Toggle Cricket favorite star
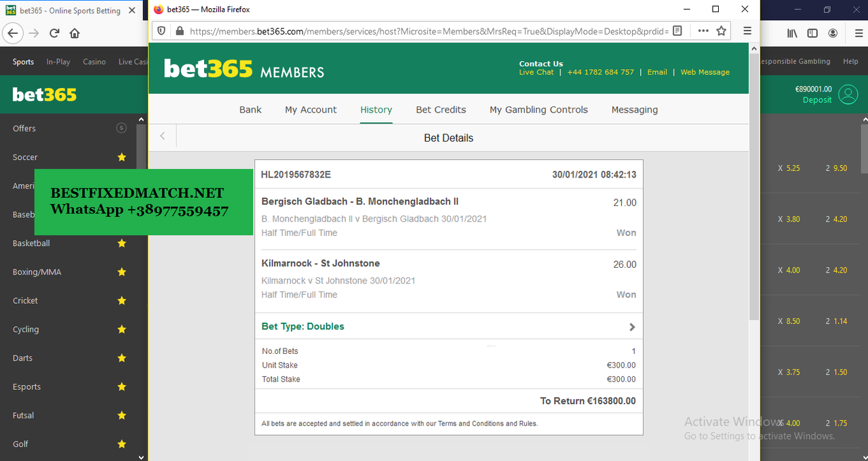Screen dimensions: 868x461 pyautogui.click(x=122, y=300)
